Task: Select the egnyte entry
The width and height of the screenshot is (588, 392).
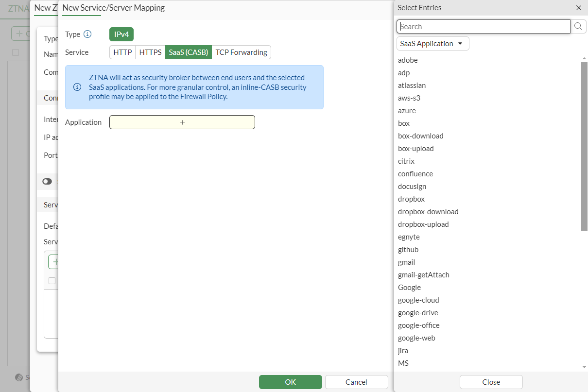Action: pos(409,237)
